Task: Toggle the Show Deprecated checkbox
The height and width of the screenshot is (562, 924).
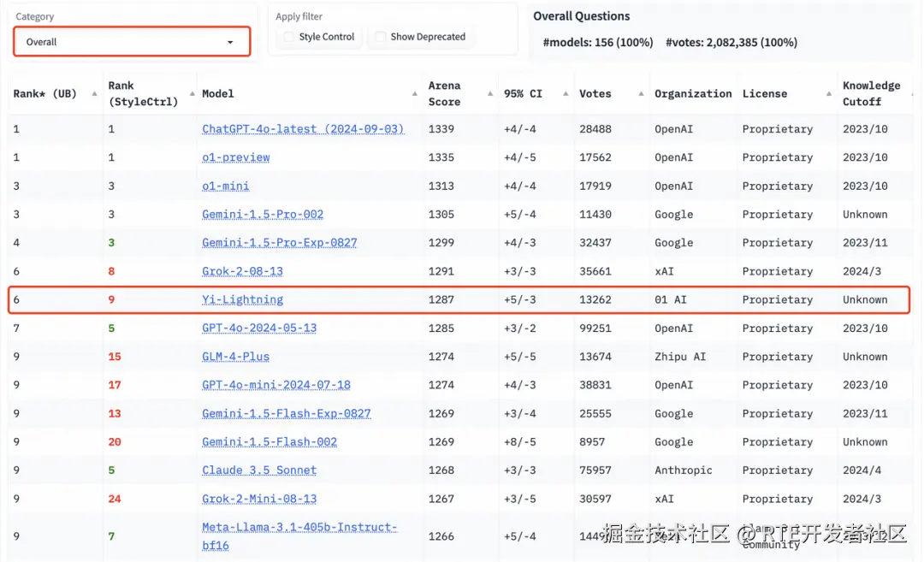Action: click(381, 37)
